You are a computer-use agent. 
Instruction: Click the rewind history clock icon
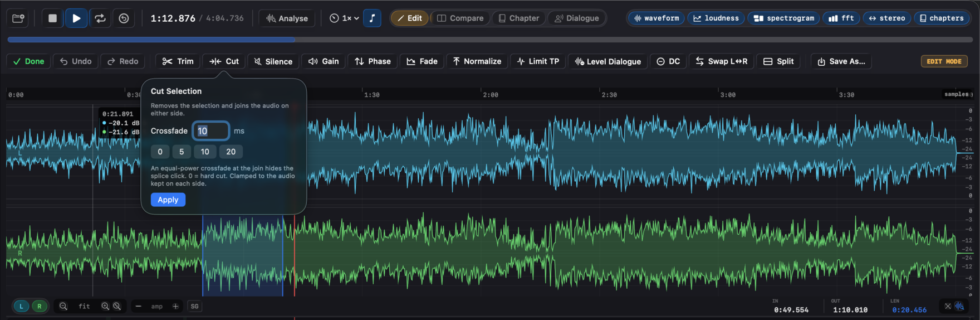pyautogui.click(x=124, y=18)
